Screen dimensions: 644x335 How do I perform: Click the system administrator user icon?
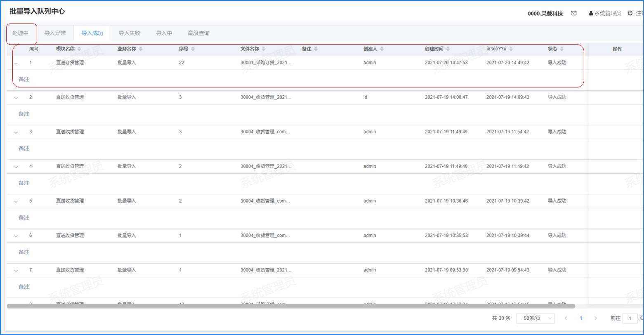[591, 13]
